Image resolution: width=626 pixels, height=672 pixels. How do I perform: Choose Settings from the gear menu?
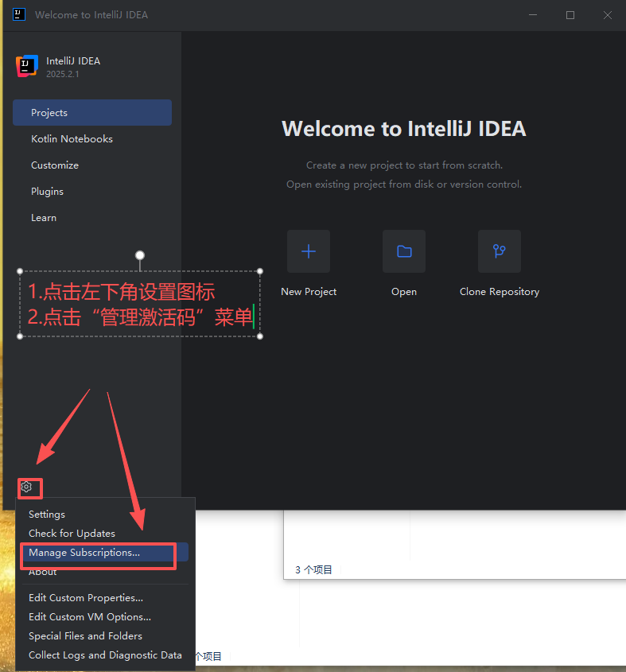[47, 515]
